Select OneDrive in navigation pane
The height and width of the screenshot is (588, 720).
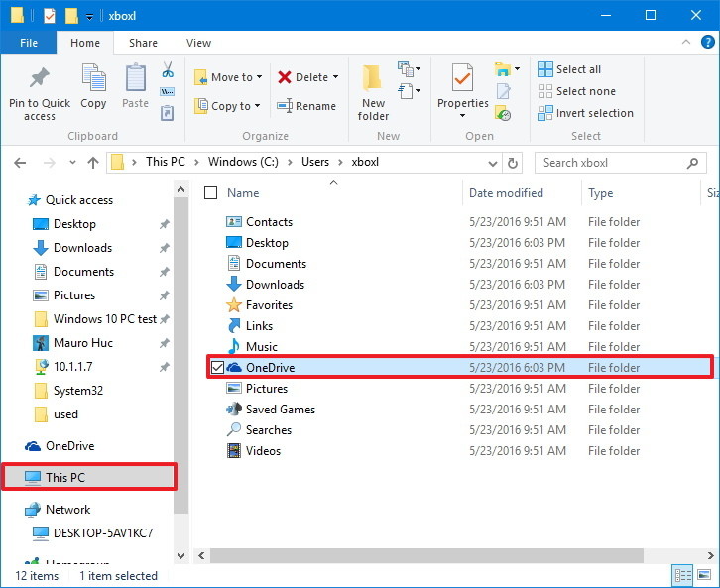point(69,446)
